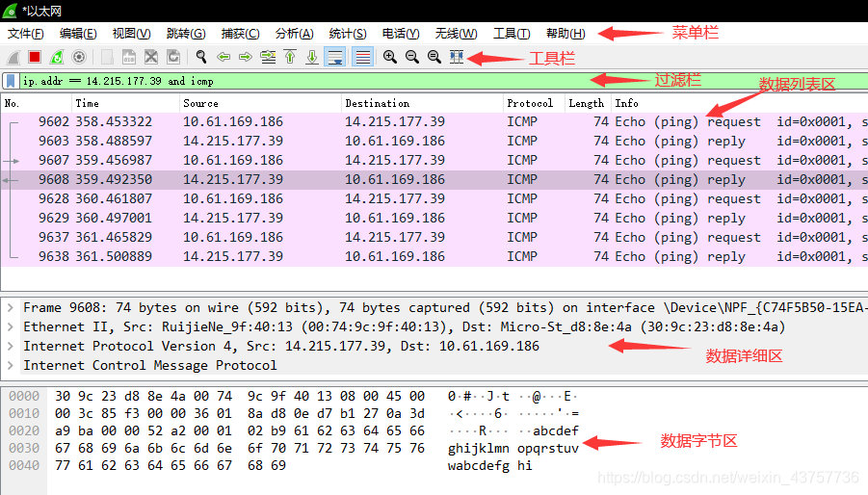Image resolution: width=868 pixels, height=495 pixels.
Task: Click hex row at offset 0040
Action: 171,466
